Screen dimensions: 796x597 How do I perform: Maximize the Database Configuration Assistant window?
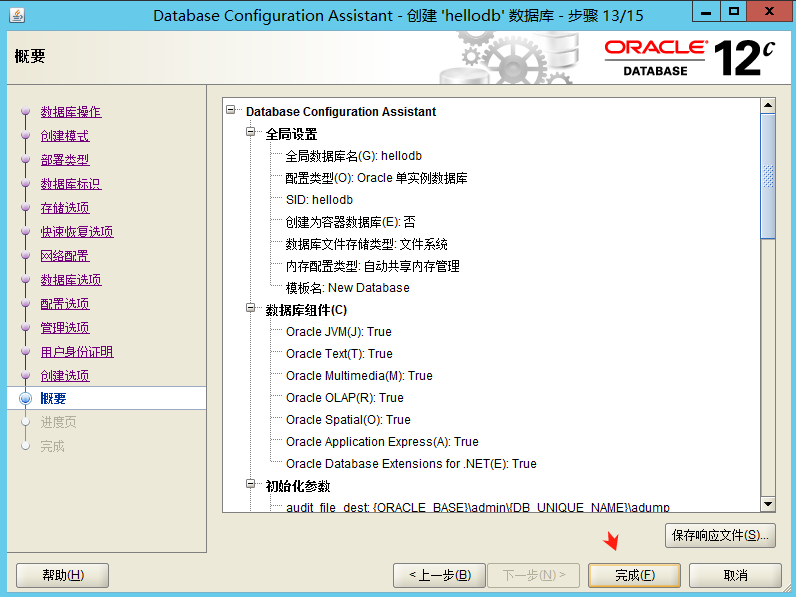click(734, 12)
